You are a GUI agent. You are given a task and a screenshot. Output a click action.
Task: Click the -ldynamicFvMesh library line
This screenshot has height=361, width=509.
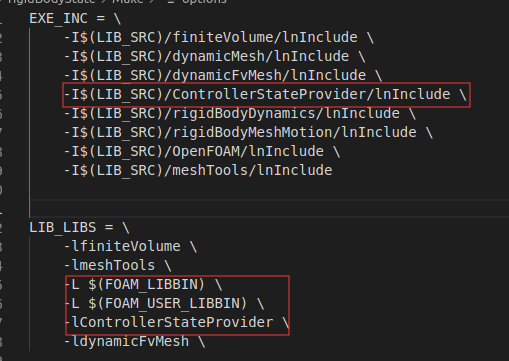click(x=134, y=342)
